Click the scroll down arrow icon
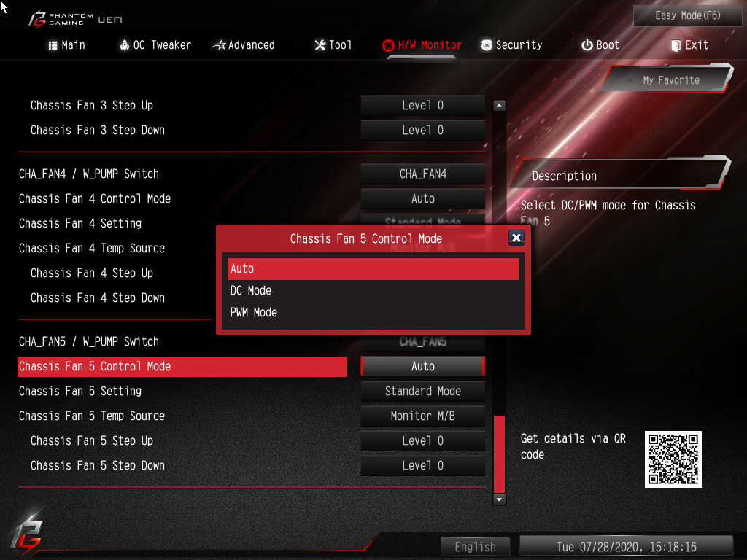 [499, 499]
